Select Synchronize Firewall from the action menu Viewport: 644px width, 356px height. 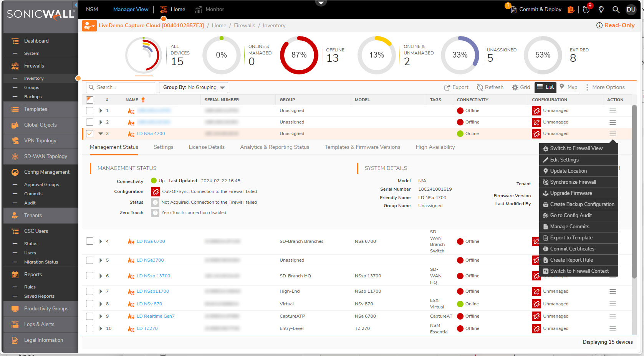tap(579, 182)
